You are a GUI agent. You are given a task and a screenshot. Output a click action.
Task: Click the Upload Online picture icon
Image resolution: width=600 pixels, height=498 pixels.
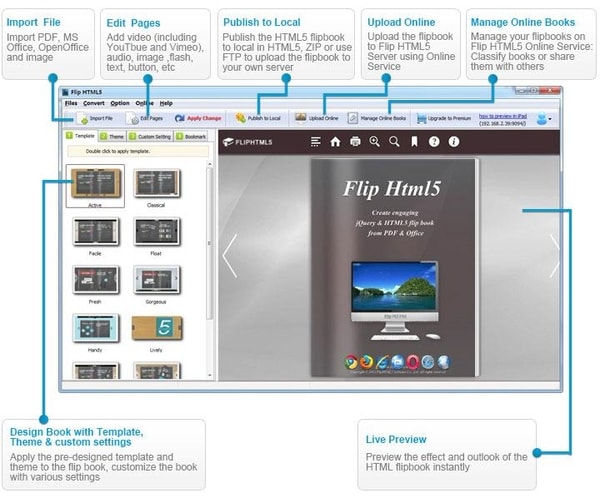point(300,118)
